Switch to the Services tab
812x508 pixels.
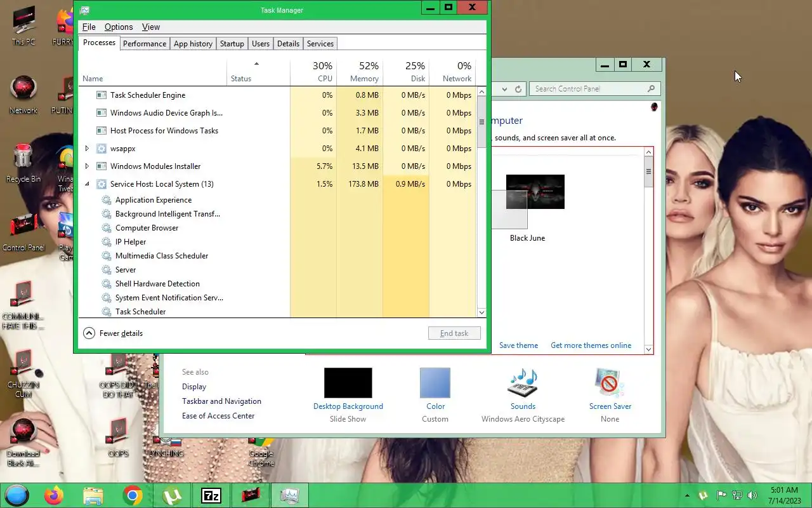point(320,44)
